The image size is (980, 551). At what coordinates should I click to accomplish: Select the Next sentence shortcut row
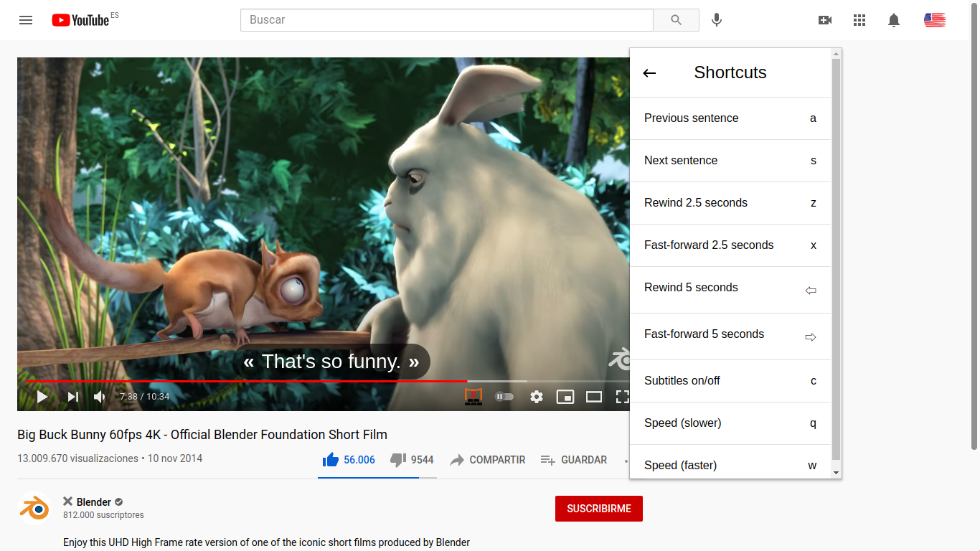(730, 161)
